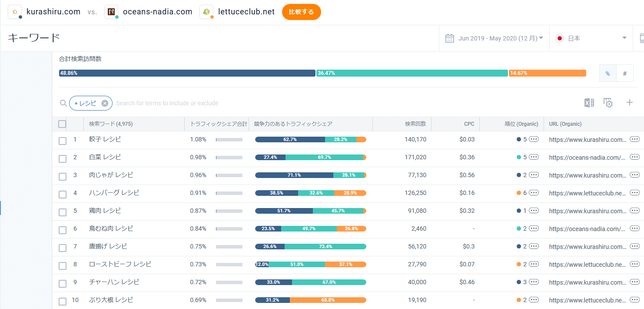Check the box for 餃子 レシピ row
Image resolution: width=644 pixels, height=309 pixels.
(63, 141)
